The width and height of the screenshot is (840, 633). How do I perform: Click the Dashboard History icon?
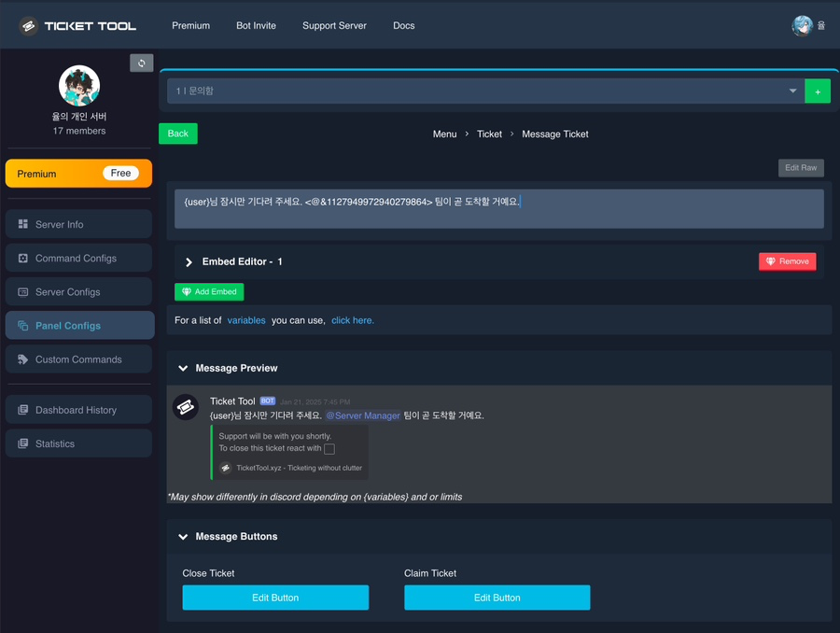(23, 410)
